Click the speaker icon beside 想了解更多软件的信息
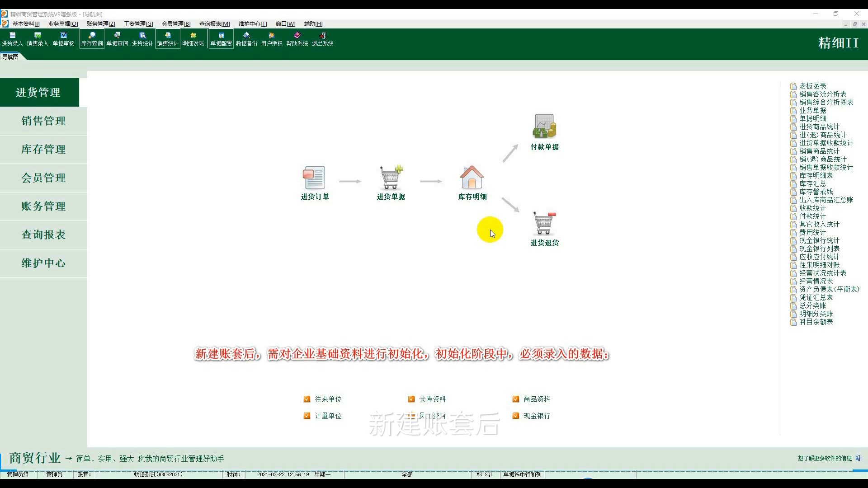Viewport: 868px width, 488px height. [x=858, y=458]
